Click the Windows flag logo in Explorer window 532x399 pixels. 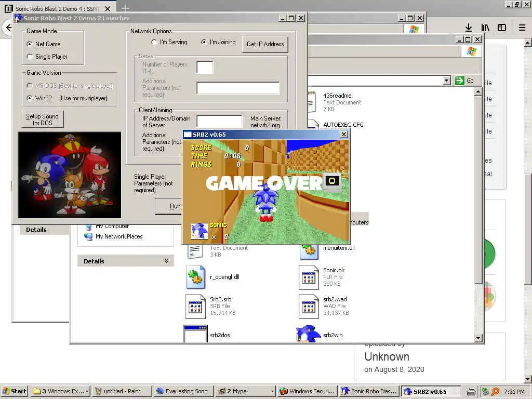click(471, 51)
